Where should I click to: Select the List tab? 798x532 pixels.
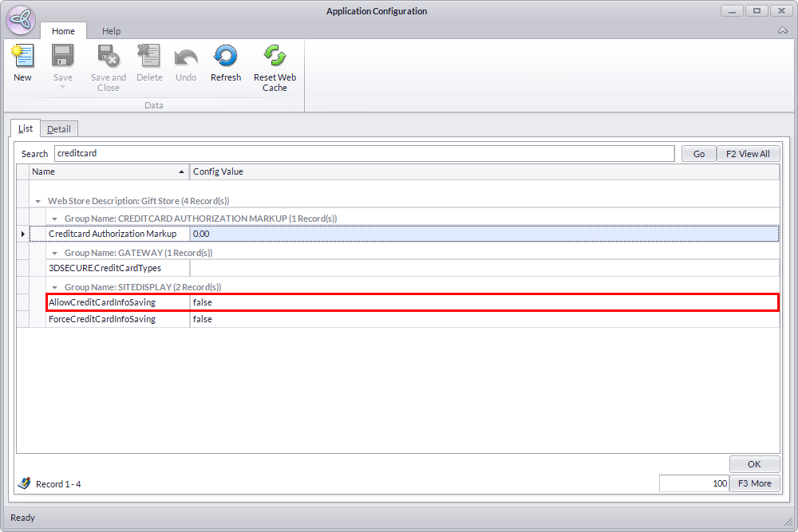click(26, 128)
